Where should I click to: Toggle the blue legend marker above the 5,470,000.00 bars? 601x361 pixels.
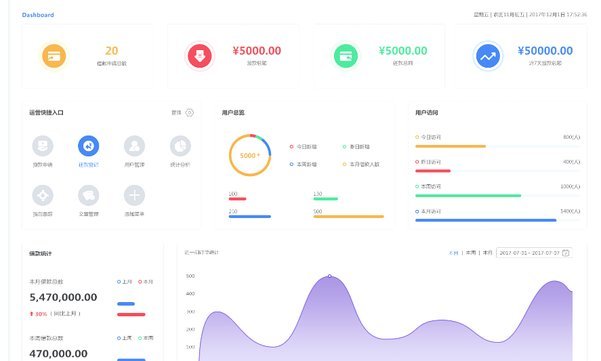point(124,282)
